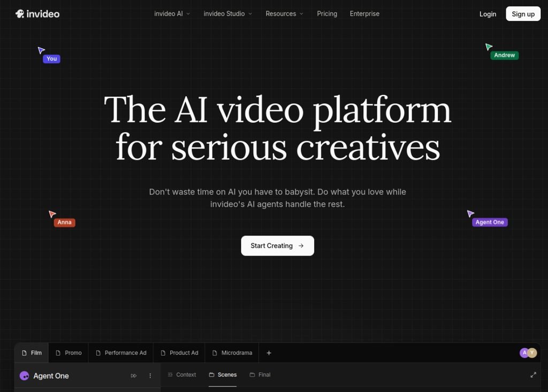Click the purple Agent One cursor label
The height and width of the screenshot is (392, 548).
[x=490, y=222]
